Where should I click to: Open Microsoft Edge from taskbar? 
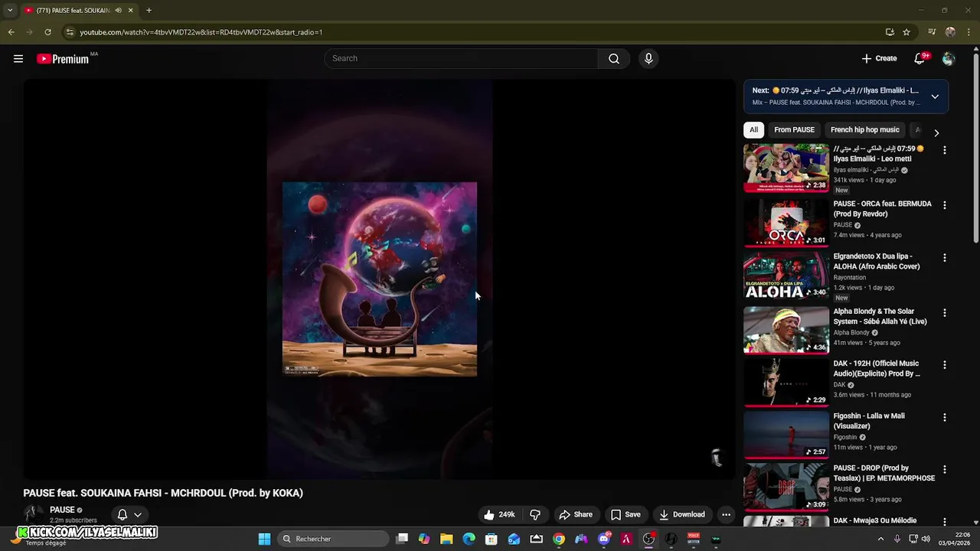coord(469,539)
